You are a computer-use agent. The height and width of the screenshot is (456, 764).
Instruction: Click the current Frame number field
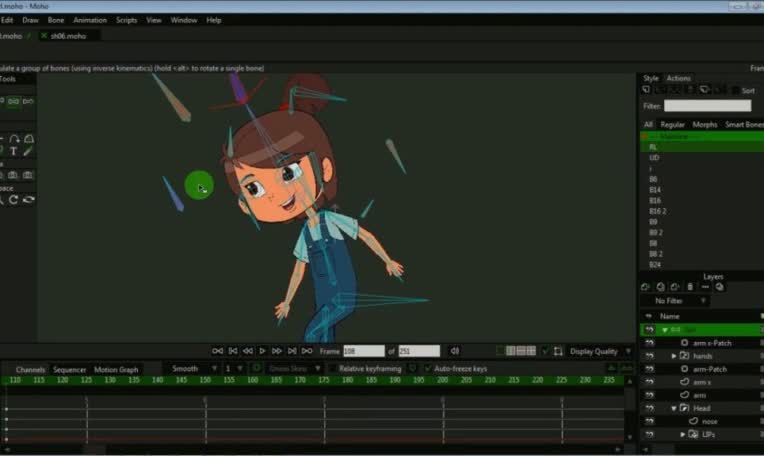pyautogui.click(x=363, y=351)
